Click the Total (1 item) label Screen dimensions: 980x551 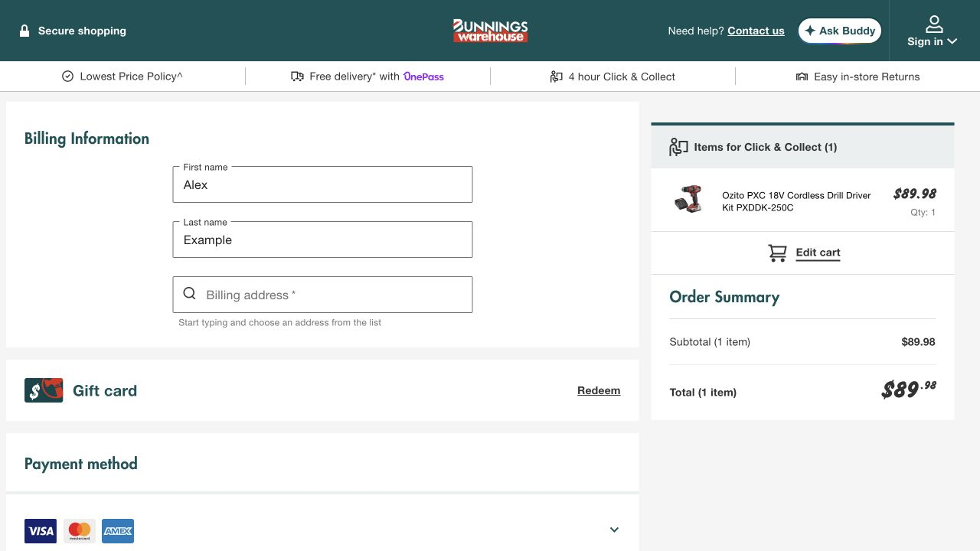(x=703, y=393)
